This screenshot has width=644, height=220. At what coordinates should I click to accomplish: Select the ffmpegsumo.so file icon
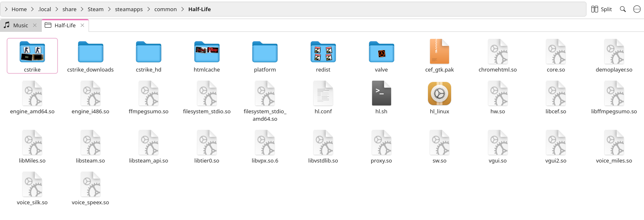149,93
